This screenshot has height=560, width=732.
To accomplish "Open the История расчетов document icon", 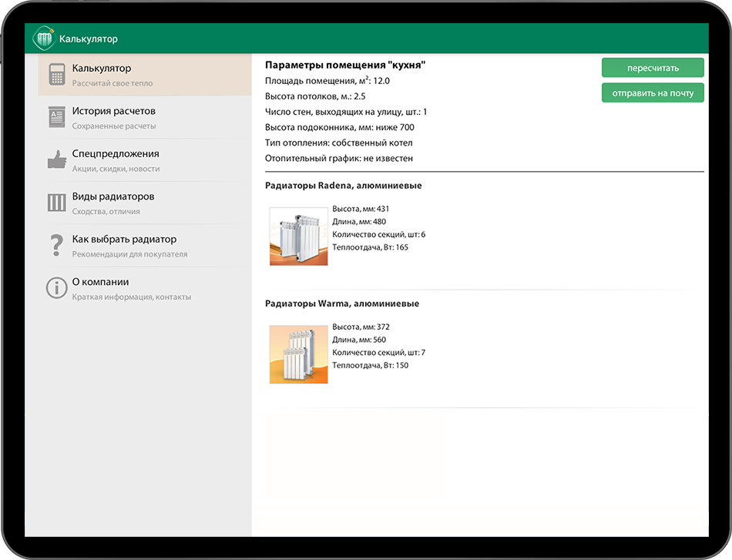I will pyautogui.click(x=57, y=117).
